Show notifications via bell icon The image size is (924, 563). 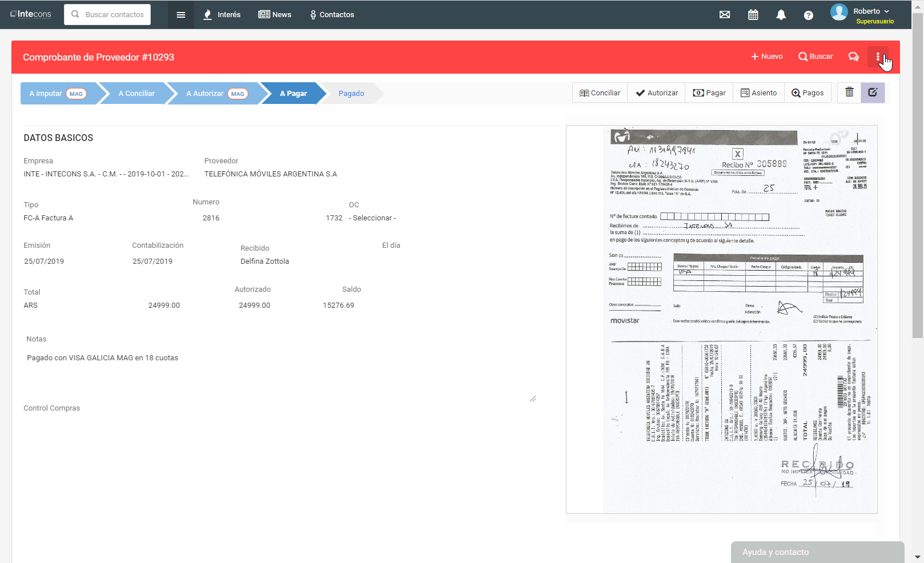(781, 15)
